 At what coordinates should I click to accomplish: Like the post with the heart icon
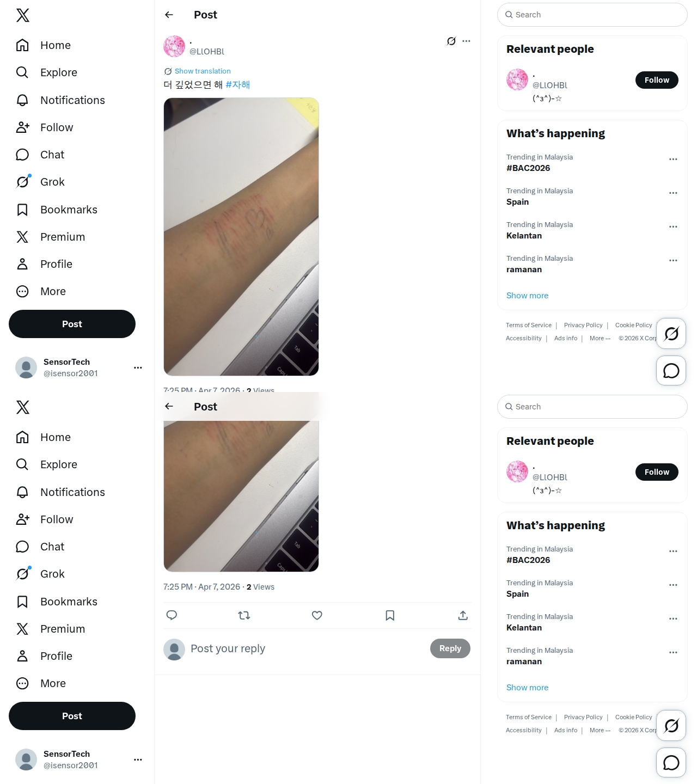(317, 615)
